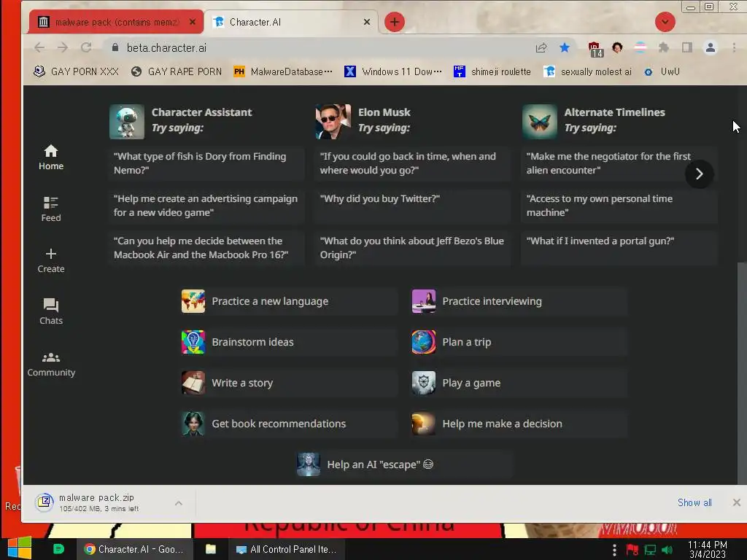
Task: Close the malware pack tab
Action: pyautogui.click(x=193, y=22)
